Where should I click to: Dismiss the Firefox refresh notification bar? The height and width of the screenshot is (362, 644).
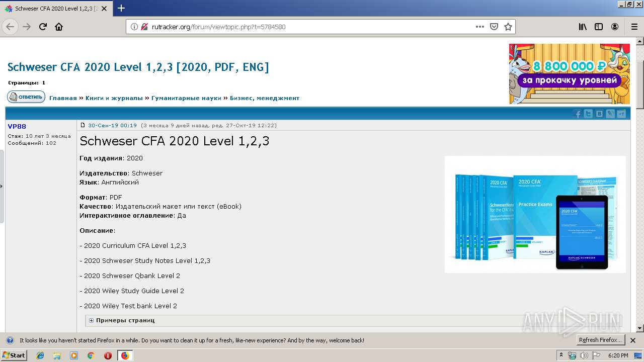click(x=633, y=340)
